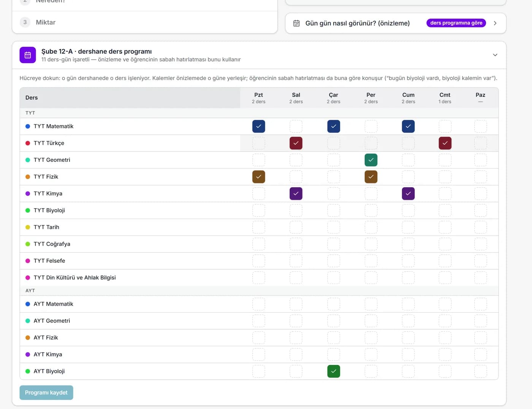The image size is (532, 409).
Task: Click the 'Programı kaydet' button
Action: pyautogui.click(x=46, y=393)
